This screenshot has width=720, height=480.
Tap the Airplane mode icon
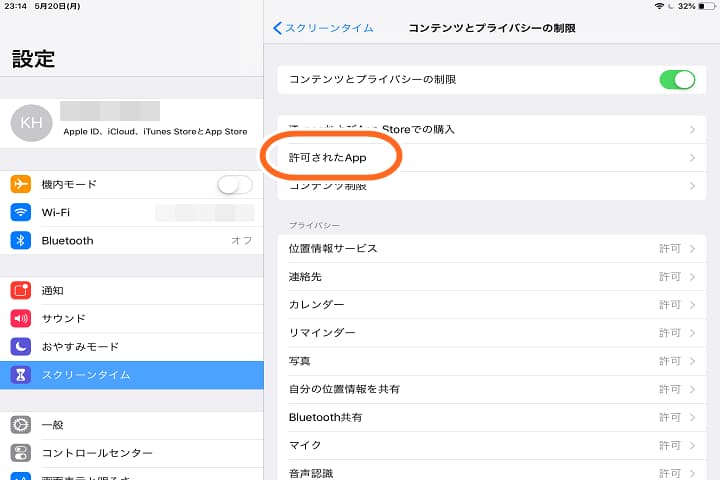click(21, 184)
